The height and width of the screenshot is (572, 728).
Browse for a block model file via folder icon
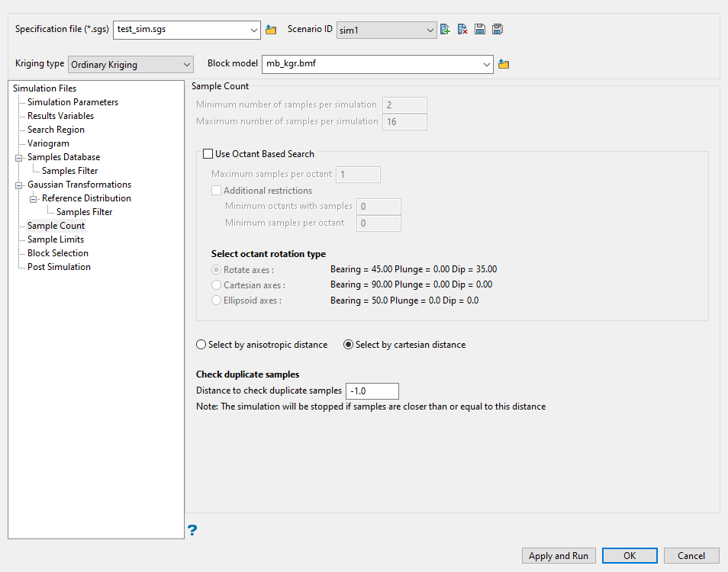504,64
